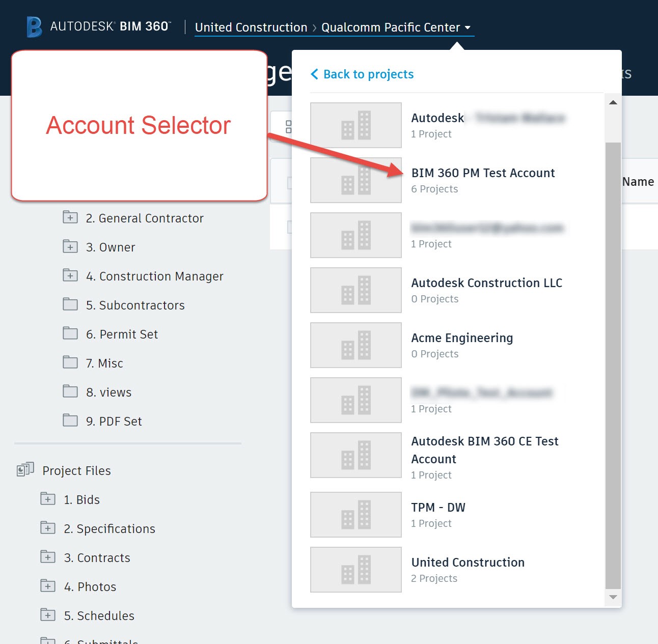This screenshot has width=658, height=644.
Task: Select the Project Files heading
Action: 77,471
